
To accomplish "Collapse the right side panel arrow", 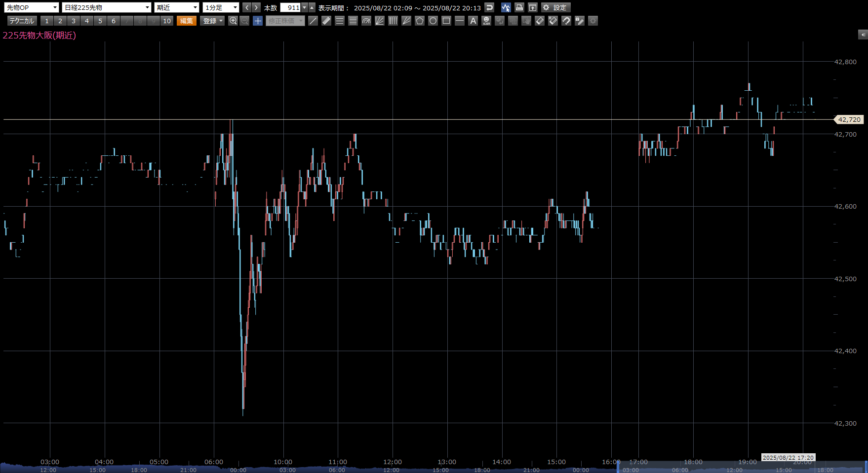I will (x=863, y=35).
